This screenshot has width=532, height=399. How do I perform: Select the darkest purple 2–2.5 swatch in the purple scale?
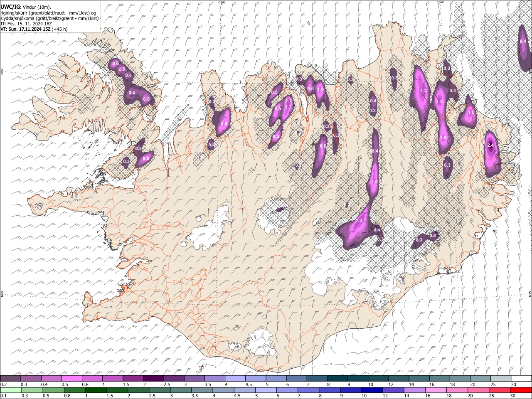[153, 378]
